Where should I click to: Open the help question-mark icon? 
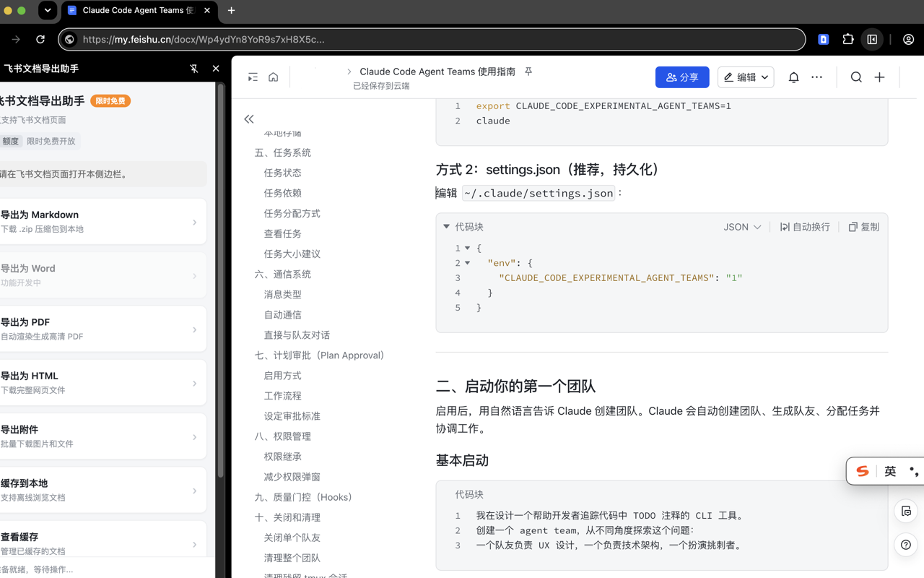pyautogui.click(x=906, y=545)
